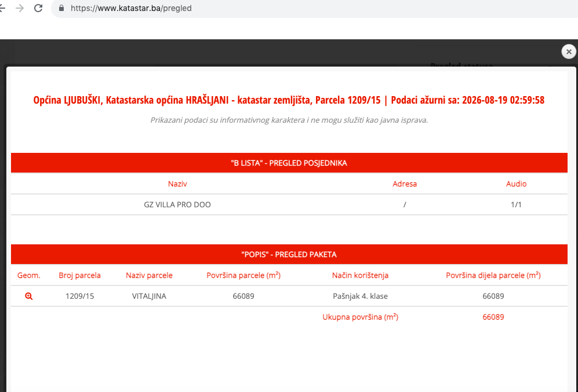Viewport: 578px width, 392px height.
Task: Click the magnifier zoom icon for parcel 1209/15
Action: [x=29, y=296]
